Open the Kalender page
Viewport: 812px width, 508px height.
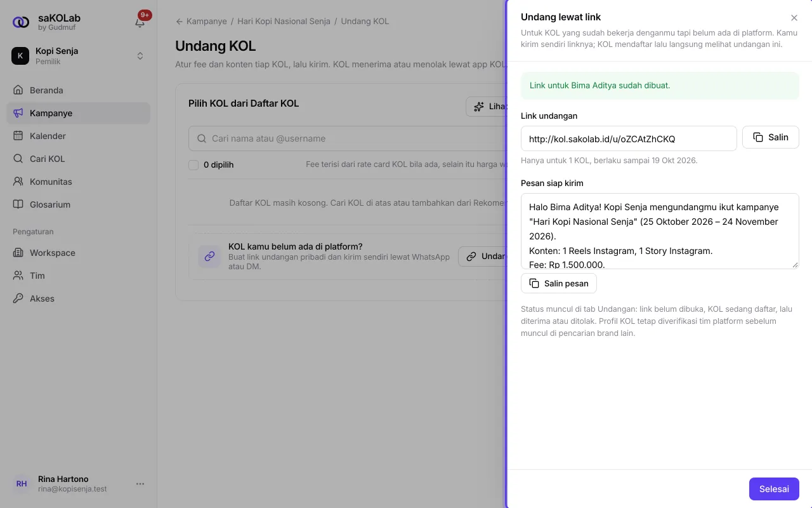[79, 136]
